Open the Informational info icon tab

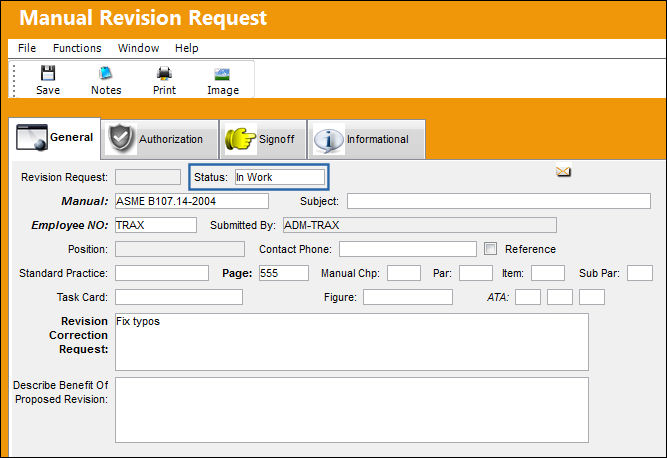tap(366, 139)
